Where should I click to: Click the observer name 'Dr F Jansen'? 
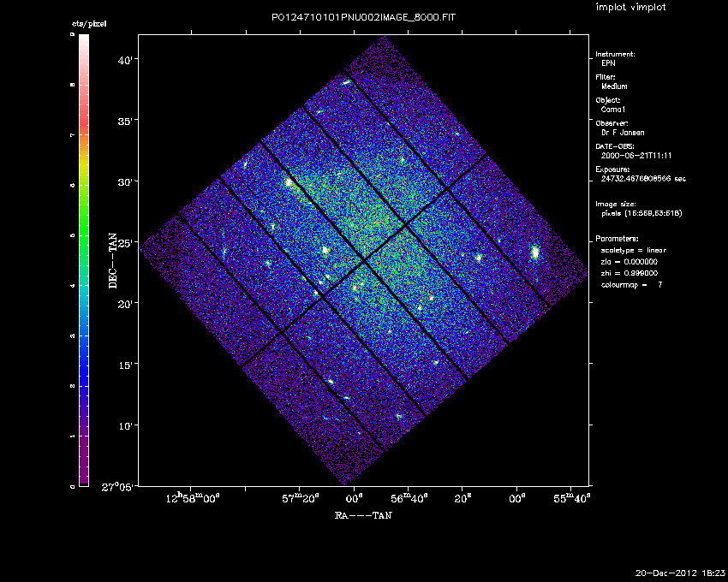tap(623, 133)
